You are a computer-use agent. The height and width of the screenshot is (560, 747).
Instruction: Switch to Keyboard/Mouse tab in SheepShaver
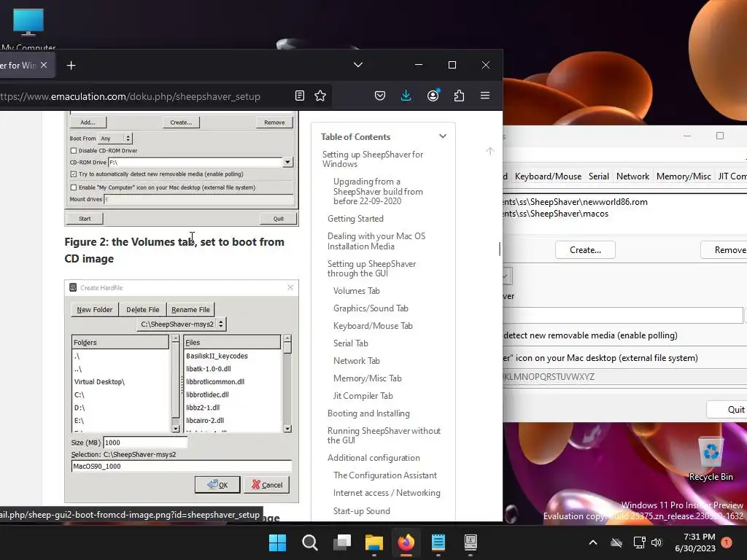[548, 176]
